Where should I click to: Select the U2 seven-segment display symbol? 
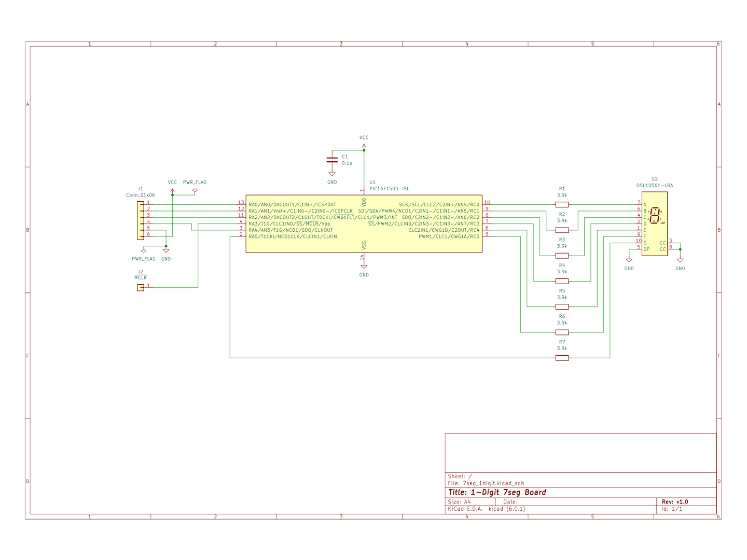tap(654, 223)
